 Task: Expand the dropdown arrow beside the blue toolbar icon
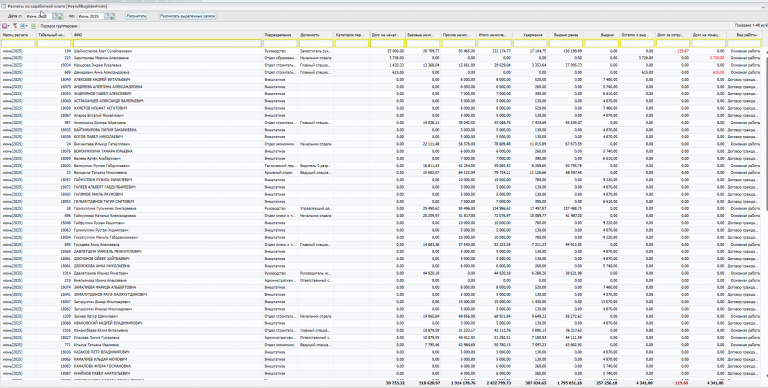[x=27, y=26]
